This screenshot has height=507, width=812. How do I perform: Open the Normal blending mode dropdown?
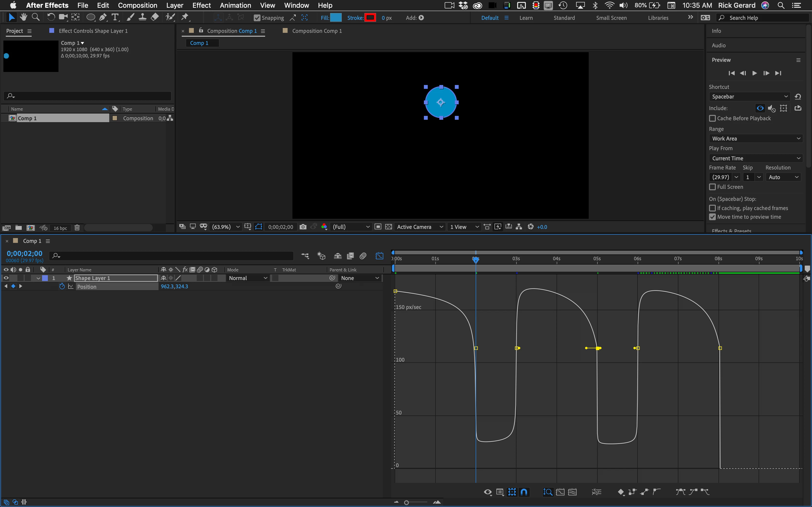[248, 278]
